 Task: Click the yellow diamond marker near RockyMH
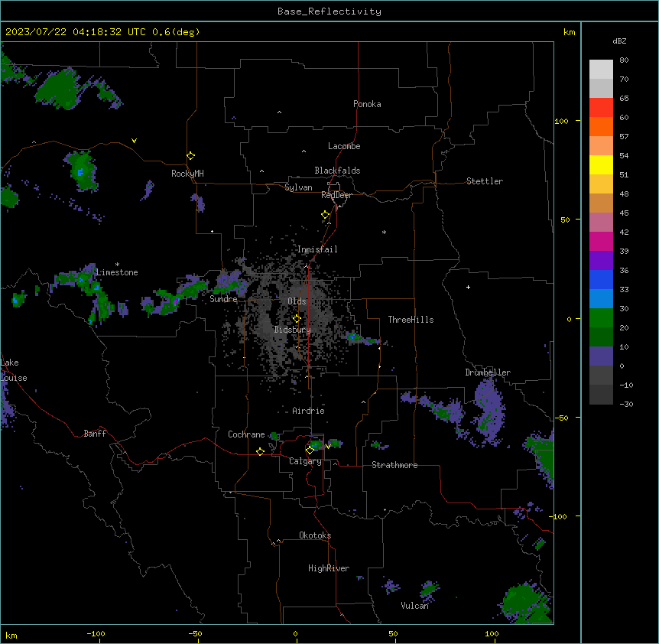[x=190, y=156]
